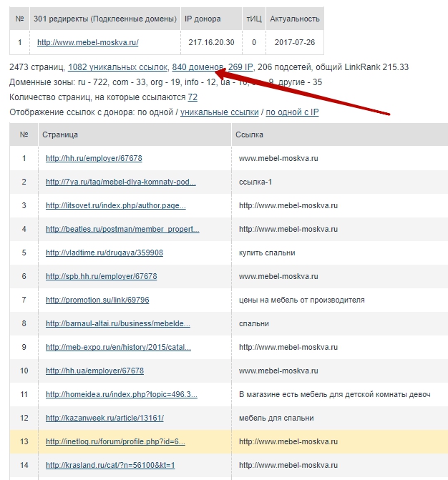This screenshot has height=480, width=448.
Task: Open the kazanweek.ru/article/13161 link
Action: point(104,418)
